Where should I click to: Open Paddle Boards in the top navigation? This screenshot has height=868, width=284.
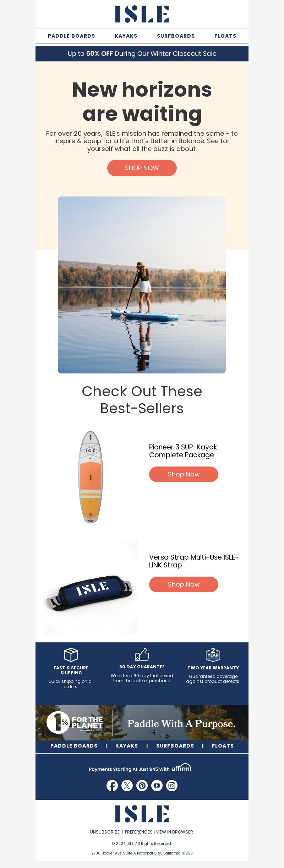(x=71, y=36)
